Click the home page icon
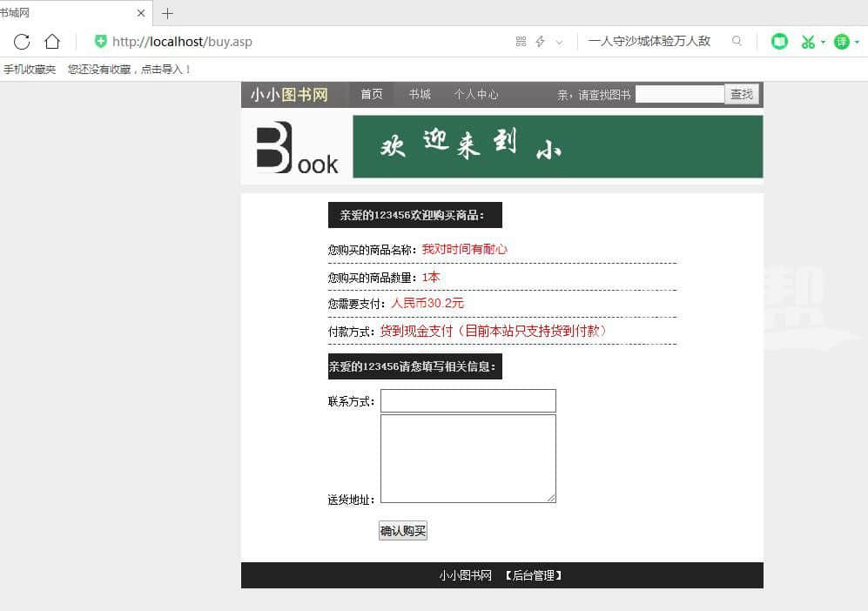The image size is (868, 611). [52, 42]
